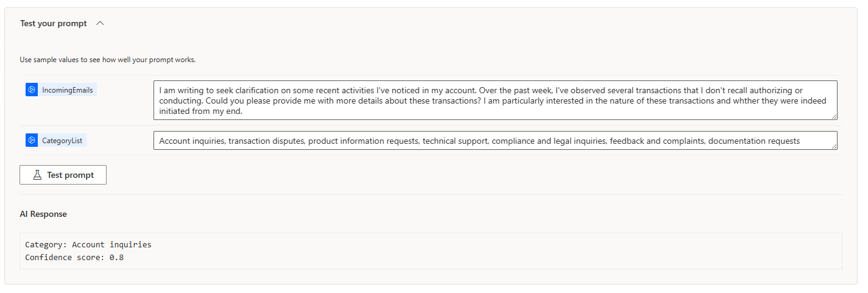
Task: Click the "Use sample values" hint text
Action: 108,60
